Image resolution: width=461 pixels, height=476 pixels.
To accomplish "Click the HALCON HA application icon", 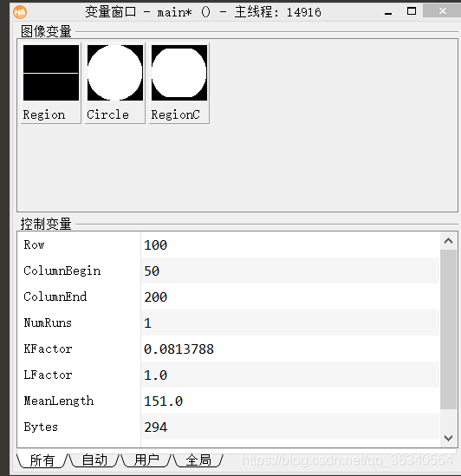I will coord(20,12).
